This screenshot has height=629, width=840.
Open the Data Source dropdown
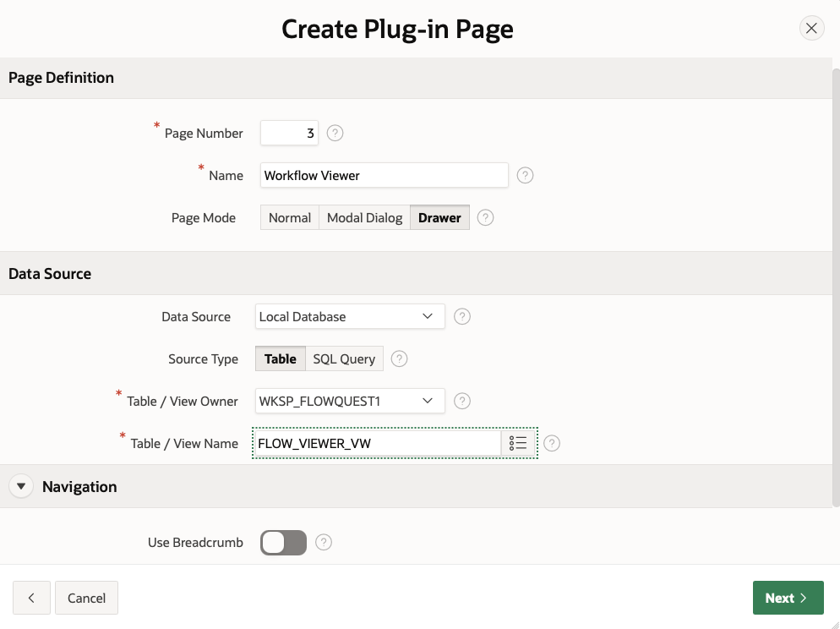coord(350,316)
